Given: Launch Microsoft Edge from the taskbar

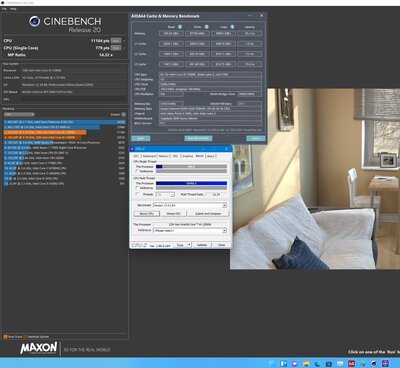Looking at the screenshot, I should pyautogui.click(x=317, y=363).
